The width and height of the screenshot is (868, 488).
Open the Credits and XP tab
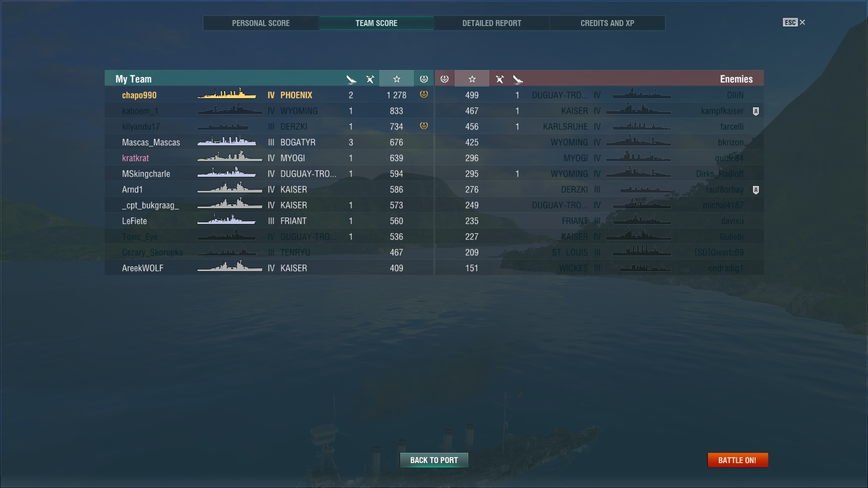pyautogui.click(x=607, y=23)
